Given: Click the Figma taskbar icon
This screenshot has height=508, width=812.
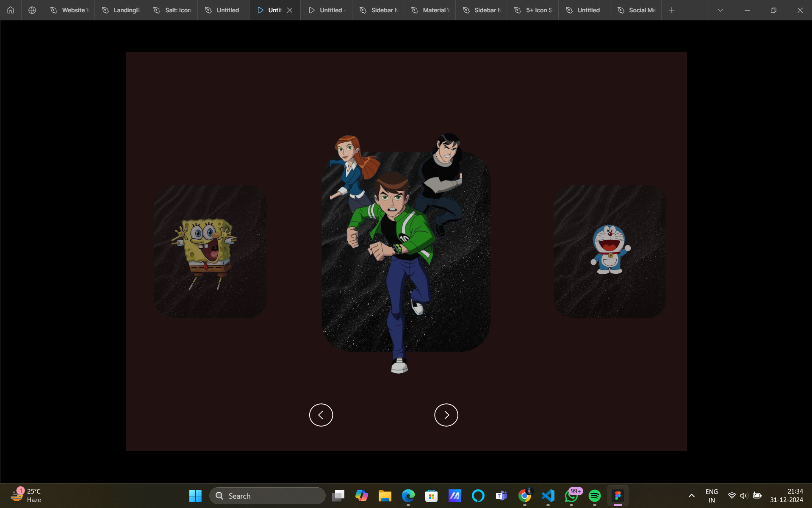Looking at the screenshot, I should [x=618, y=496].
